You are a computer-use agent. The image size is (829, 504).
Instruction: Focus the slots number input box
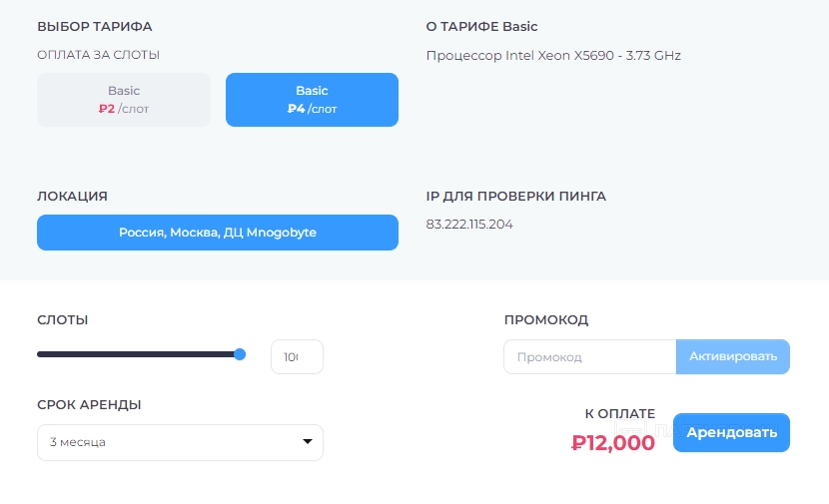297,357
